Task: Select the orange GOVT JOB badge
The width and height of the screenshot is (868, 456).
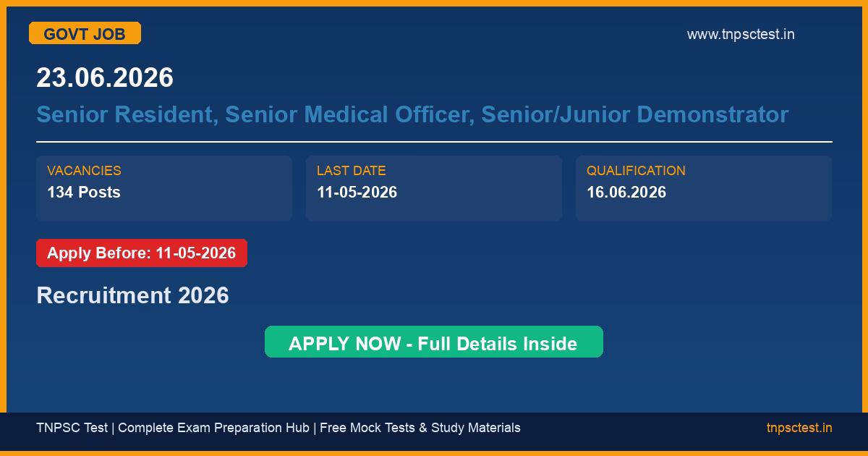Action: [85, 33]
